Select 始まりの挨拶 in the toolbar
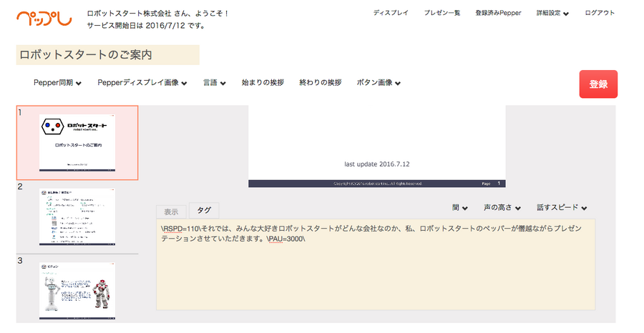This screenshot has width=644, height=333. tap(263, 83)
